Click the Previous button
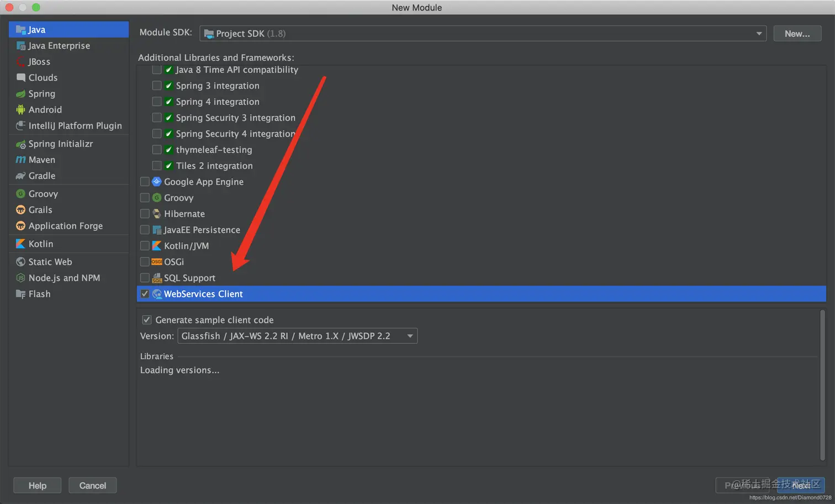Screen dimensions: 835x504 pos(742,486)
